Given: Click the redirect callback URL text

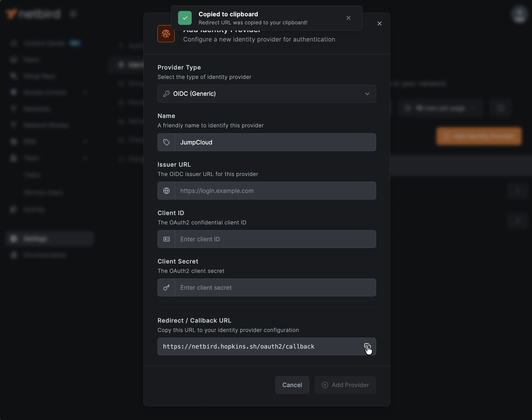Looking at the screenshot, I should 238,347.
